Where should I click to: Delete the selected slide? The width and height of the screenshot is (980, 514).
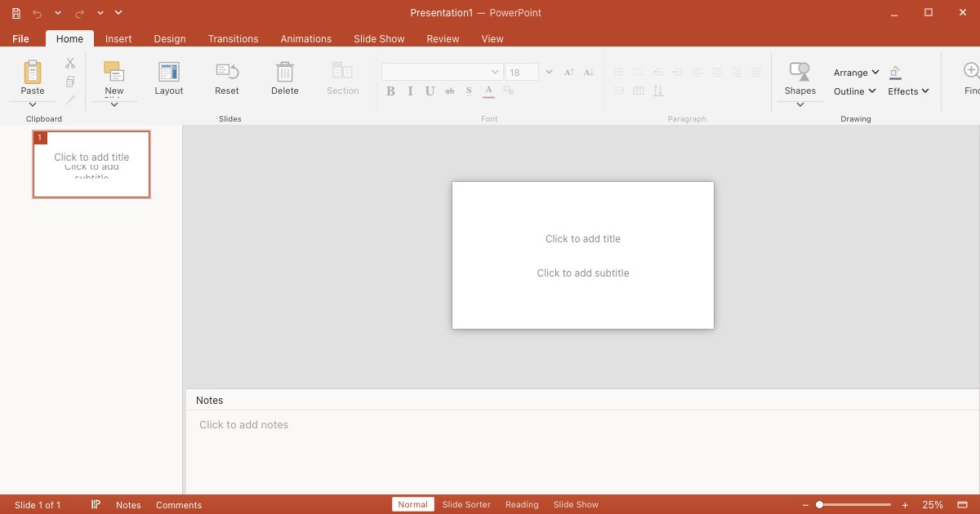click(285, 78)
